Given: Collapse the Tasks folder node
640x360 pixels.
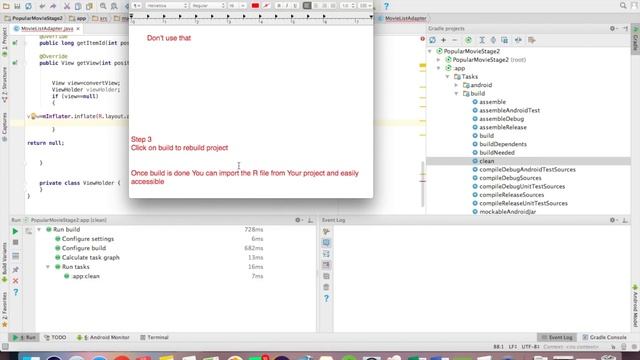Looking at the screenshot, I should pos(448,77).
